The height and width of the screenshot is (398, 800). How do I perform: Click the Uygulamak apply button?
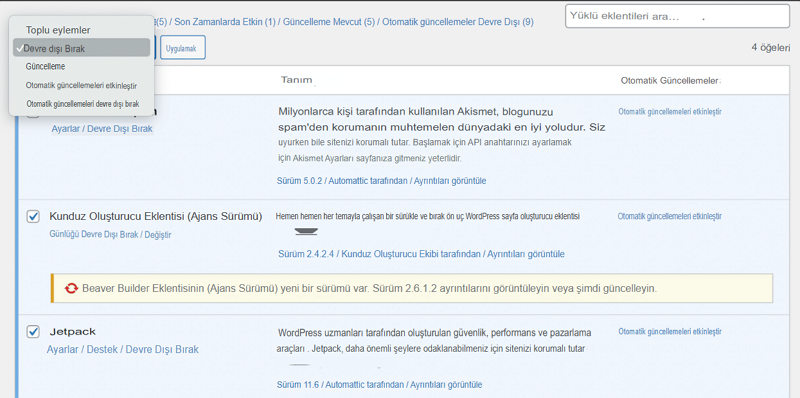coord(183,47)
